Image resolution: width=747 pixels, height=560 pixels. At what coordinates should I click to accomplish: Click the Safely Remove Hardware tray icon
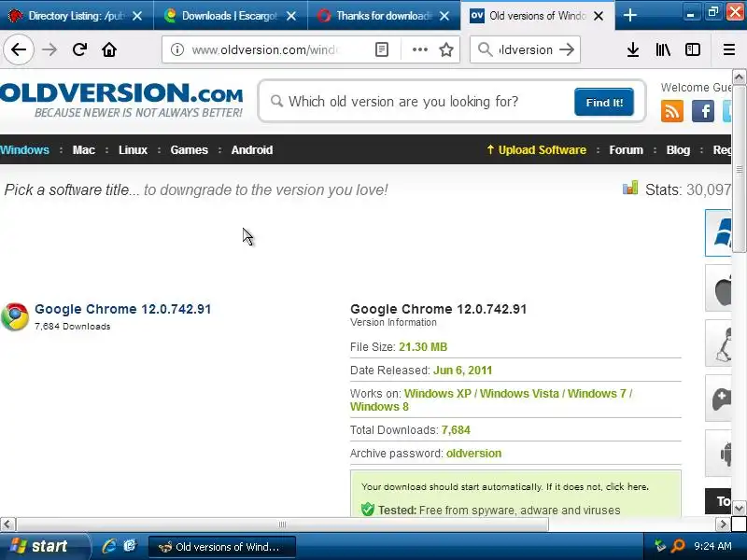660,546
